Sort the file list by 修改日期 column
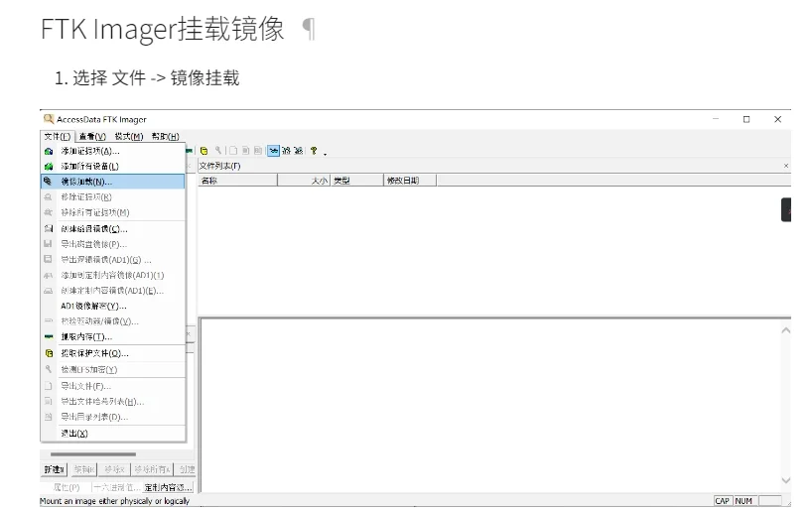Screen dimensions: 812x508 (410, 181)
